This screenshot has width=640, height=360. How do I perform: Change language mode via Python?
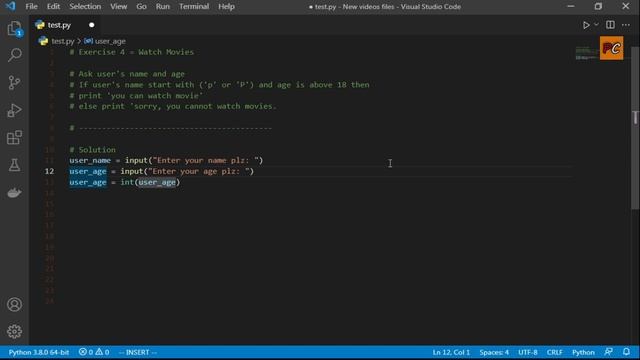coord(583,352)
